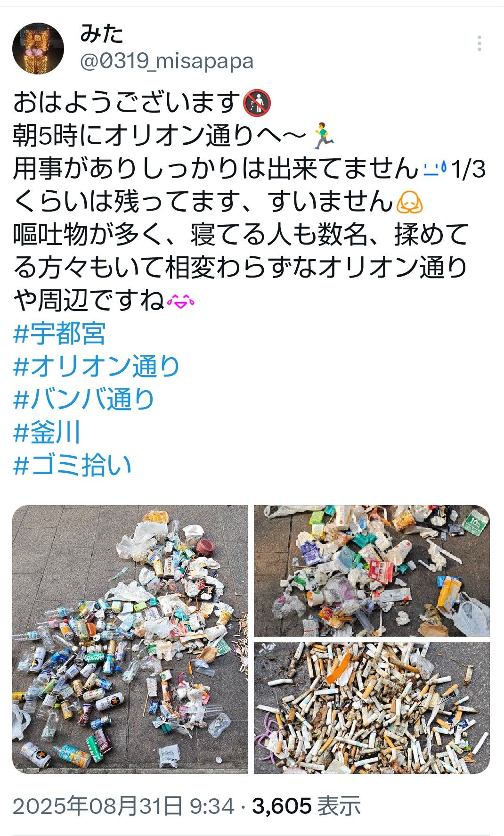
Task: Open the #オリオン通り hashtag
Action: [x=97, y=367]
